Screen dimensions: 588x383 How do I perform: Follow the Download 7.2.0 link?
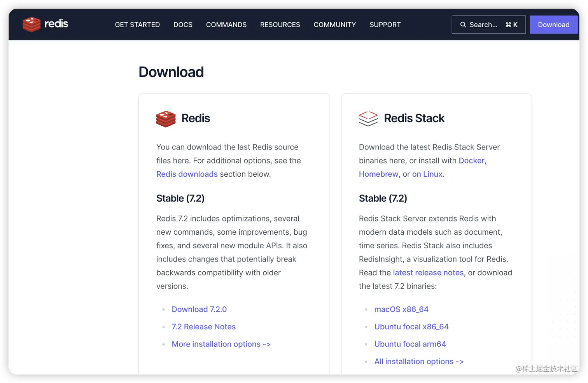click(199, 309)
